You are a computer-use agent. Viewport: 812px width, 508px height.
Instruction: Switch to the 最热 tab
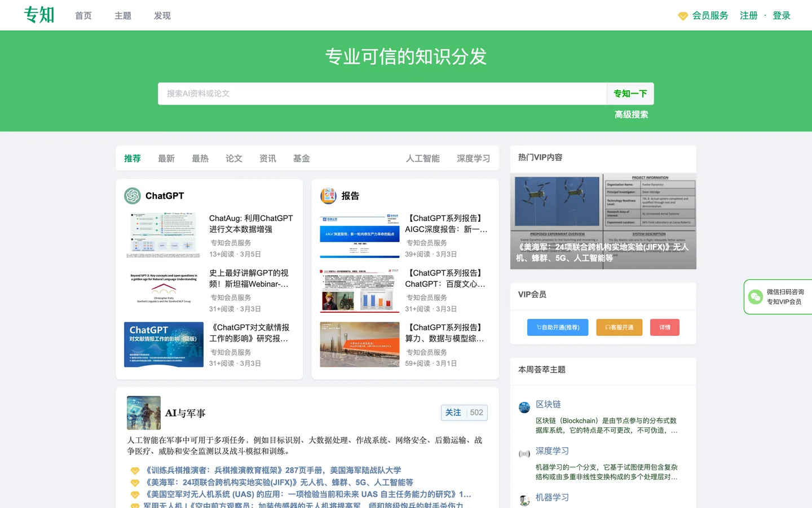pyautogui.click(x=200, y=159)
